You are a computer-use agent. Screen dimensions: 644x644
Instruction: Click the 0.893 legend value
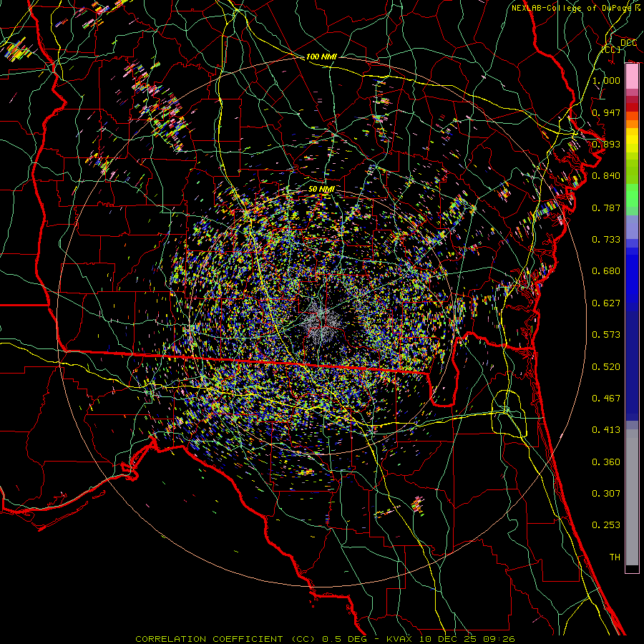coord(606,144)
